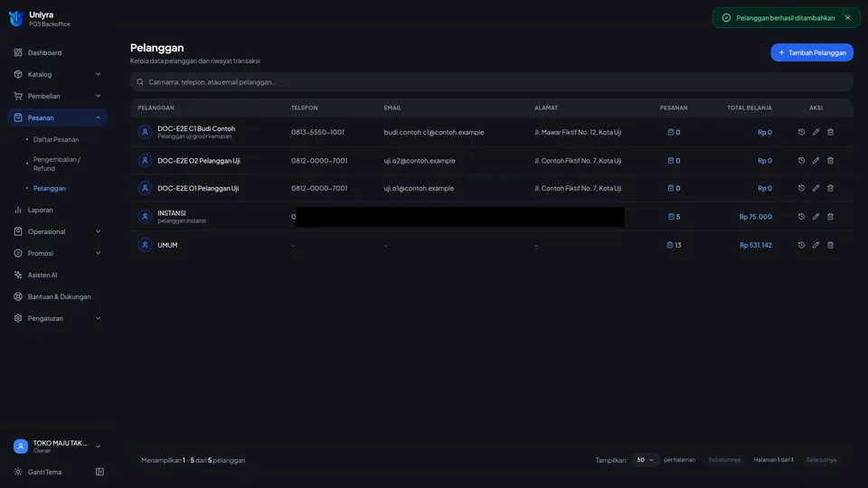This screenshot has height=488, width=868.
Task: Go to Selanjutnya page
Action: 821,460
